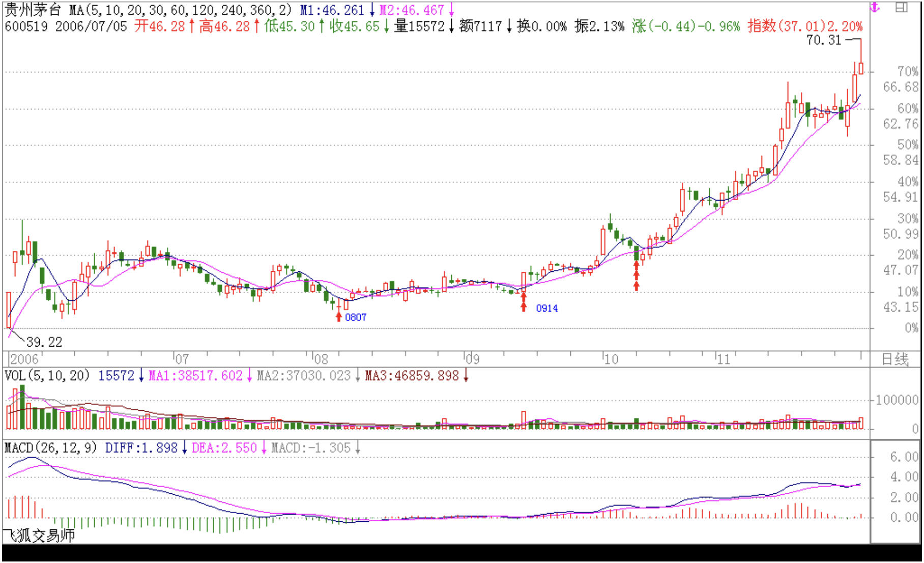
Task: Click the magenta down arrow after M2:46.467
Action: point(451,10)
